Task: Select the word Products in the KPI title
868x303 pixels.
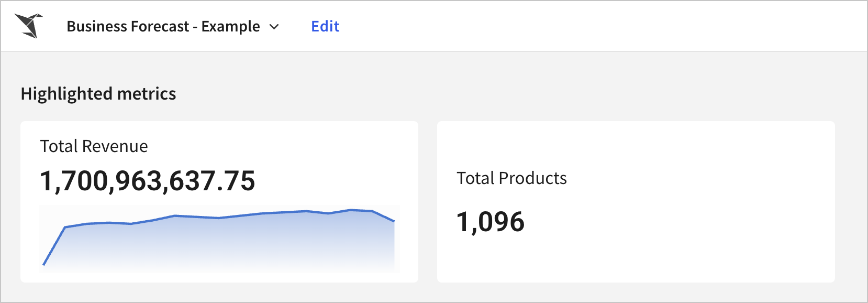Action: coord(533,178)
